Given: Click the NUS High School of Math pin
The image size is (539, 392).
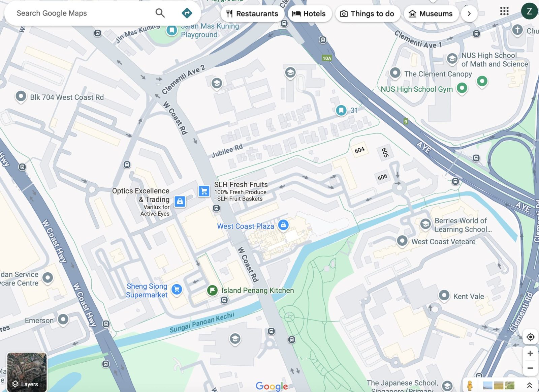Looking at the screenshot, I should point(452,59).
